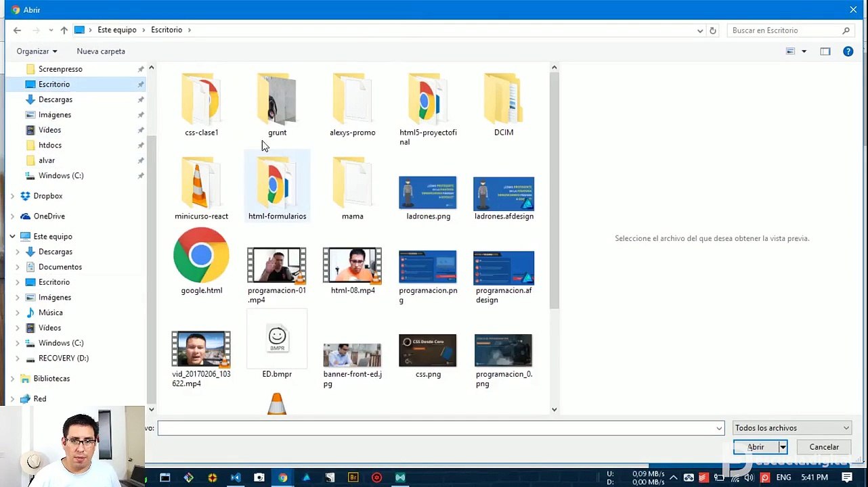Select the html-formularios folder

[277, 187]
